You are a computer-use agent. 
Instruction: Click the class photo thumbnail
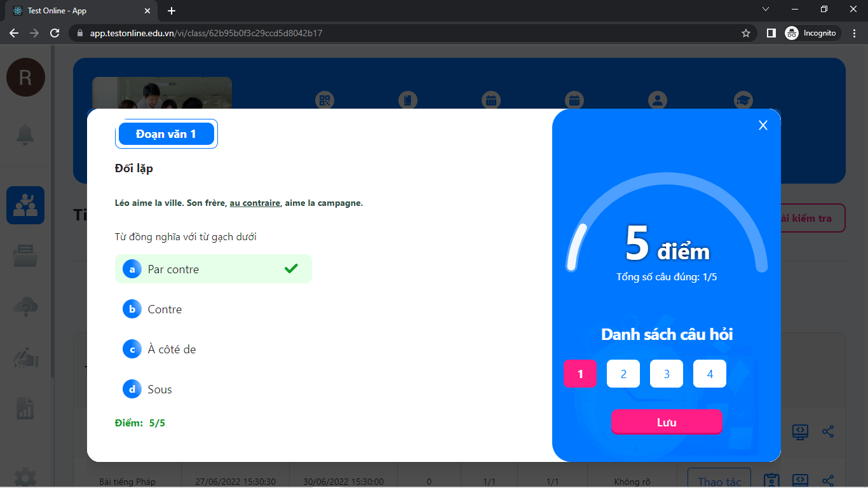tap(162, 93)
